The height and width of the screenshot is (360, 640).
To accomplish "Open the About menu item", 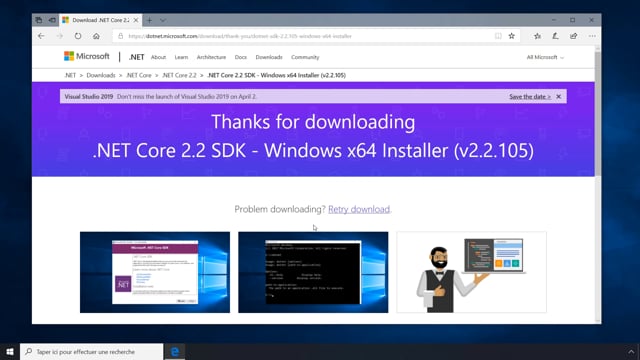I will click(158, 57).
